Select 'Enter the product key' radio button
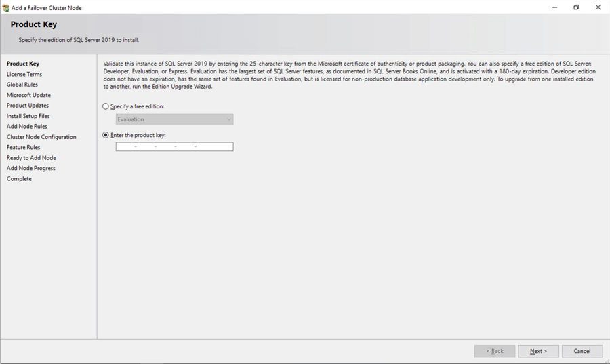This screenshot has height=364, width=610. [x=105, y=135]
